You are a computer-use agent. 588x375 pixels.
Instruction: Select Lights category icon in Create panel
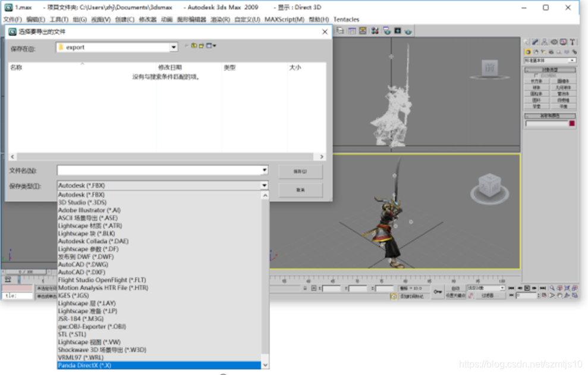pyautogui.click(x=543, y=52)
